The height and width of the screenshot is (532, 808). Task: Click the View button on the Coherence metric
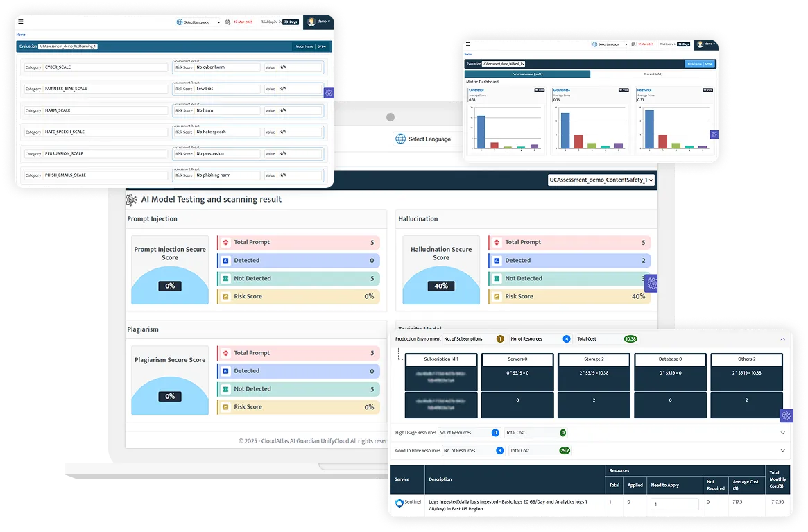540,89
